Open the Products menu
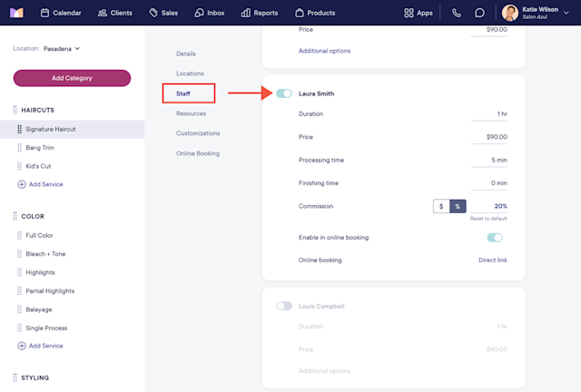 point(315,13)
